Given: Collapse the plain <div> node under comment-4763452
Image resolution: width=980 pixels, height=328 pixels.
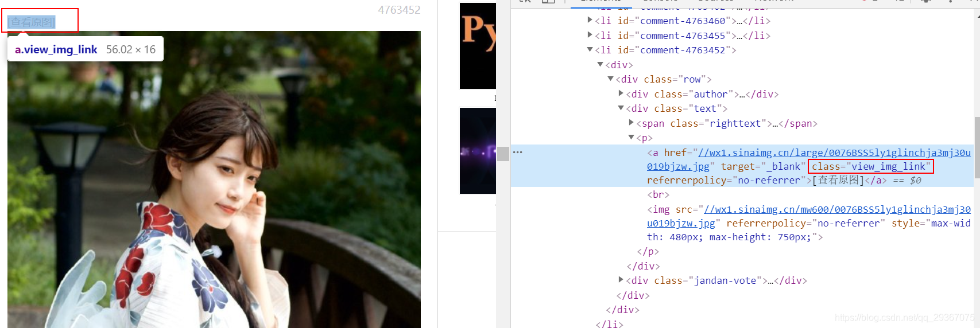Looking at the screenshot, I should [x=601, y=64].
